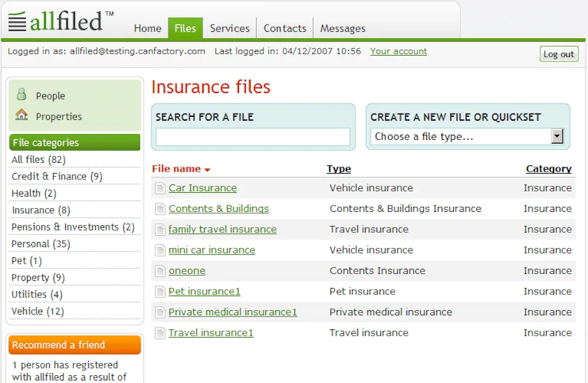Click file icon beside Travel insurance1

(159, 333)
